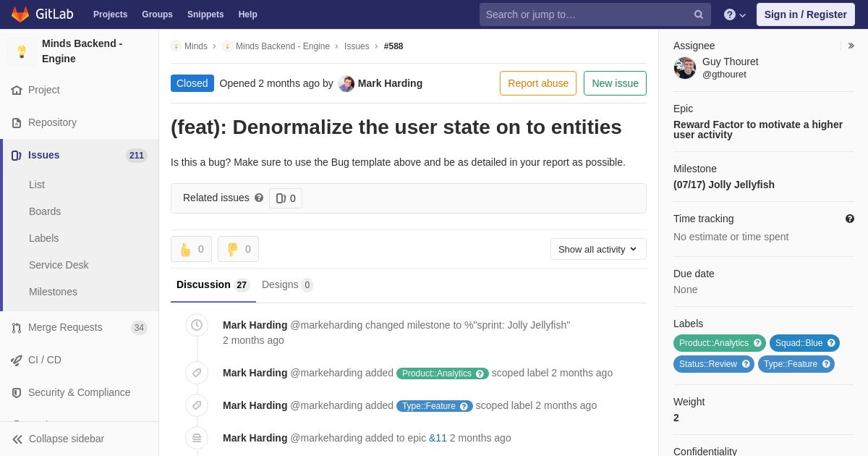This screenshot has height=456, width=868.
Task: Click the Security & Compliance shield icon
Action: (x=17, y=392)
